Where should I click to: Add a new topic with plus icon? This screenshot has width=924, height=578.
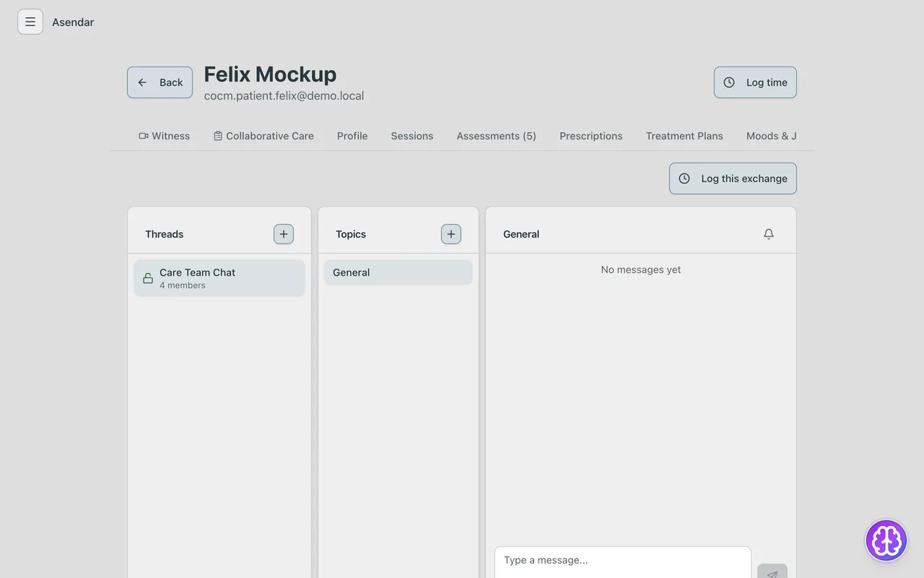click(x=451, y=234)
